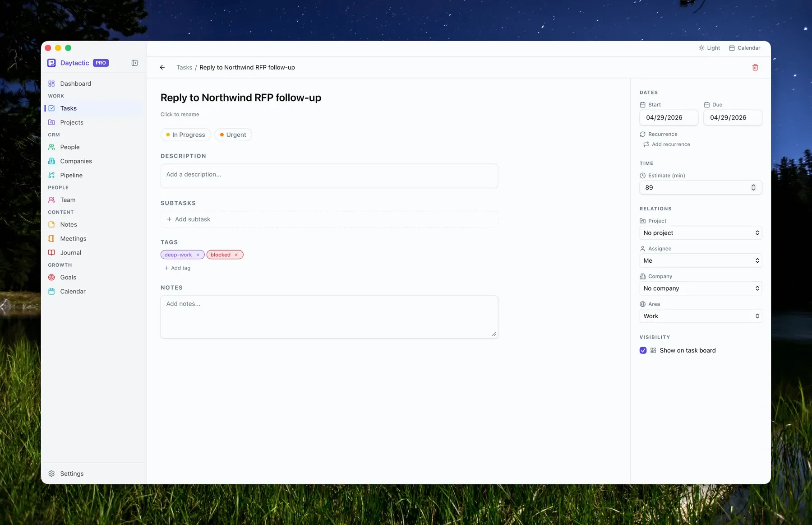This screenshot has height=525, width=812.
Task: Change the In Progress status pill
Action: coord(185,135)
